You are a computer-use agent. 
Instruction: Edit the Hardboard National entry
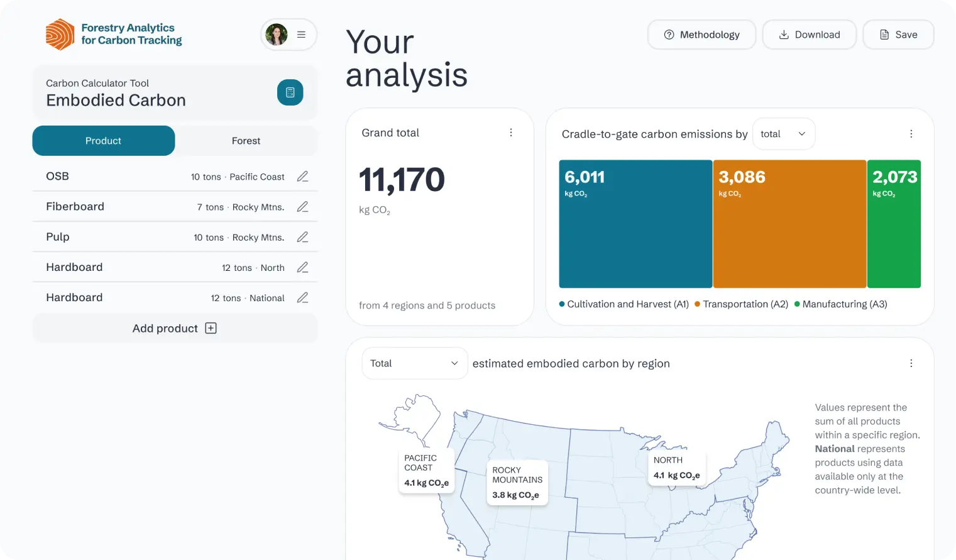pos(302,297)
